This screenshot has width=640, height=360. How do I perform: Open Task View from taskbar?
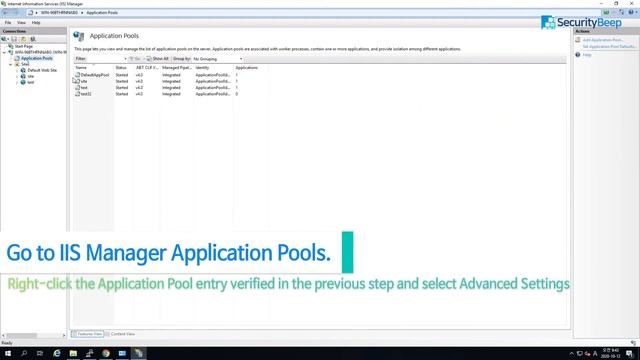pos(40,353)
